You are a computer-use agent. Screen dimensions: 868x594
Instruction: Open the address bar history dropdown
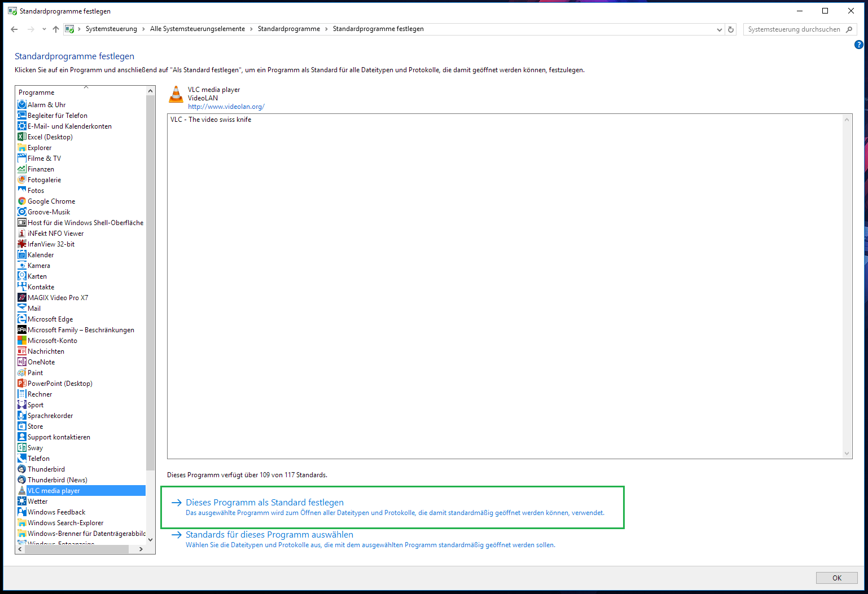click(719, 29)
